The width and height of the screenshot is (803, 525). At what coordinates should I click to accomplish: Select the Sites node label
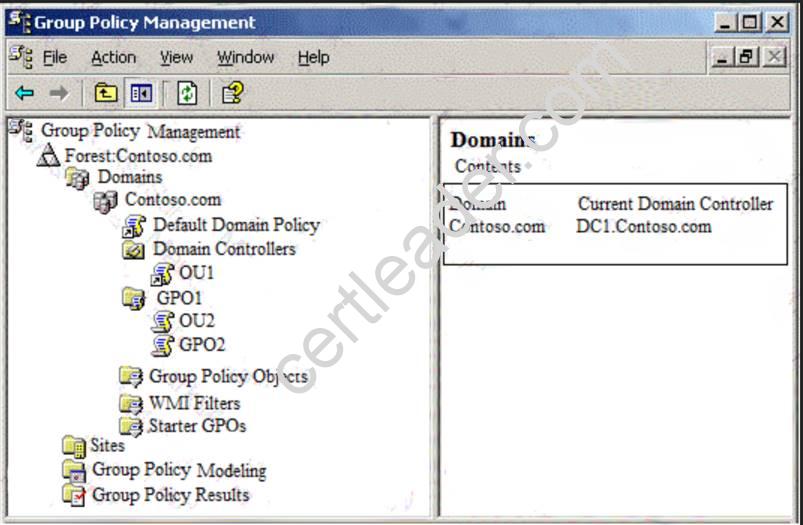[108, 445]
